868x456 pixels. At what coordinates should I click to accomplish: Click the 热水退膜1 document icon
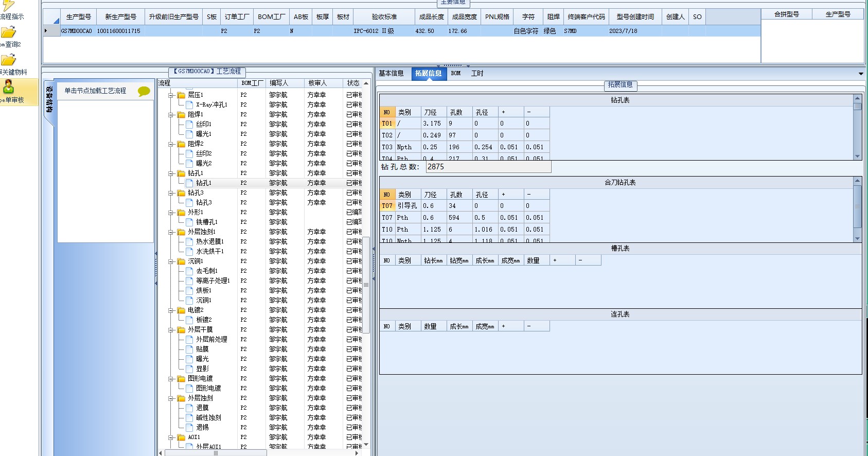(x=189, y=241)
